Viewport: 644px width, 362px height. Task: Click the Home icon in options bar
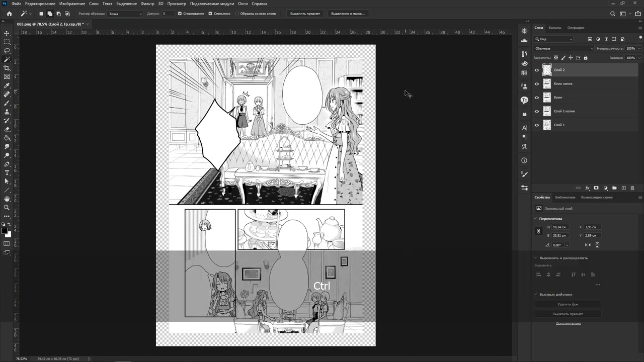click(x=9, y=14)
